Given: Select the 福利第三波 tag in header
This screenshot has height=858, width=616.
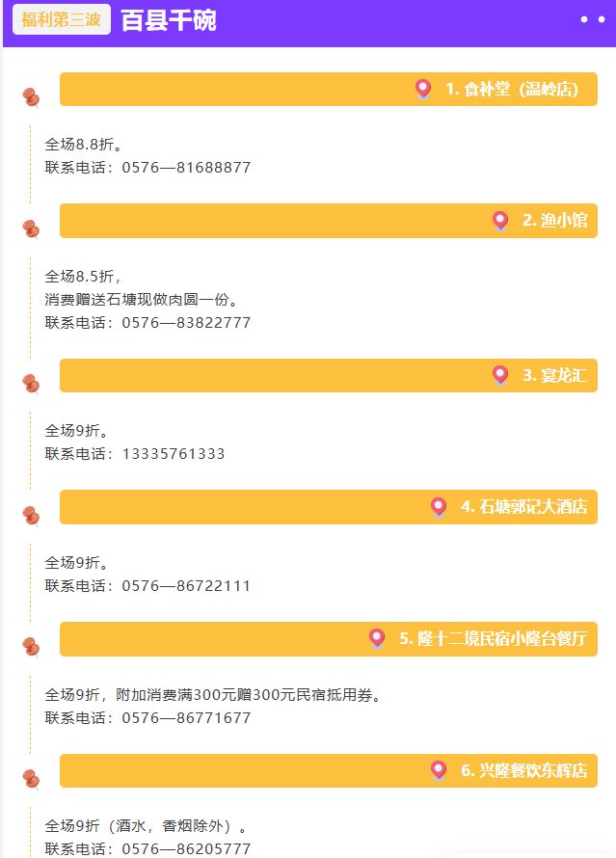Looking at the screenshot, I should [62, 19].
